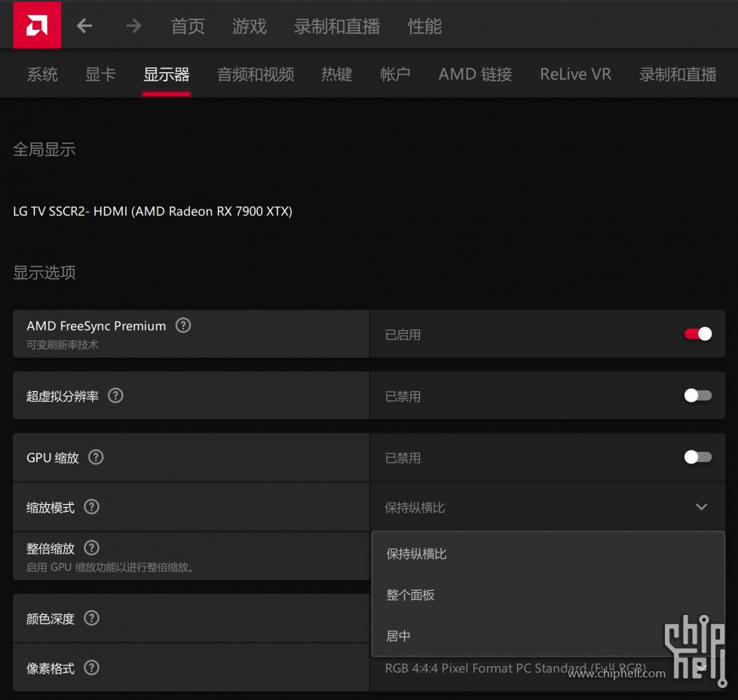Image resolution: width=738 pixels, height=700 pixels.
Task: Open the top bar 录制和直播 menu
Action: pos(337,26)
